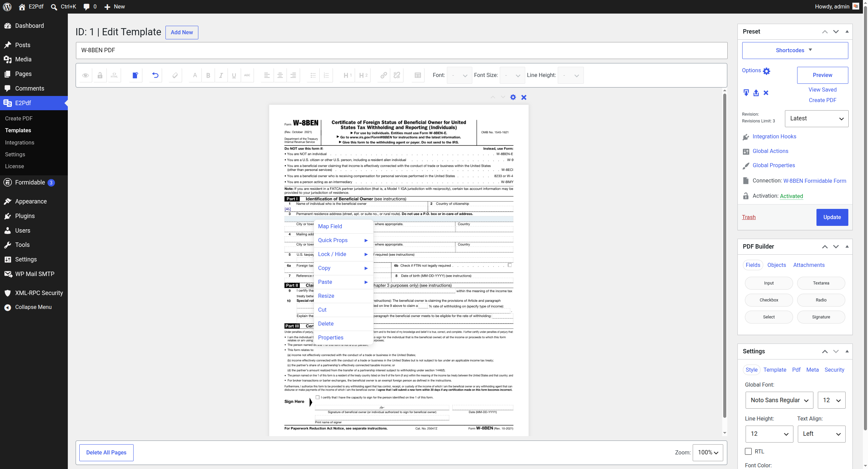Enable the RTL checkbox

click(748, 451)
